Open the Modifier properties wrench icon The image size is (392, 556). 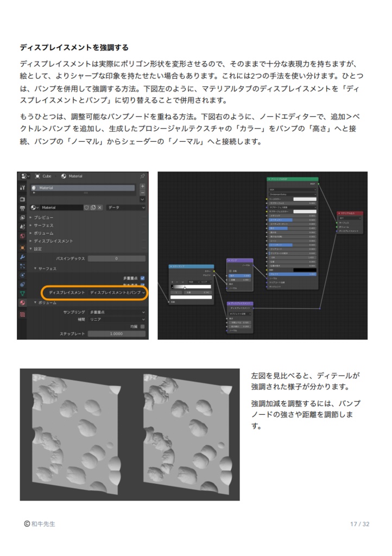pos(22,257)
